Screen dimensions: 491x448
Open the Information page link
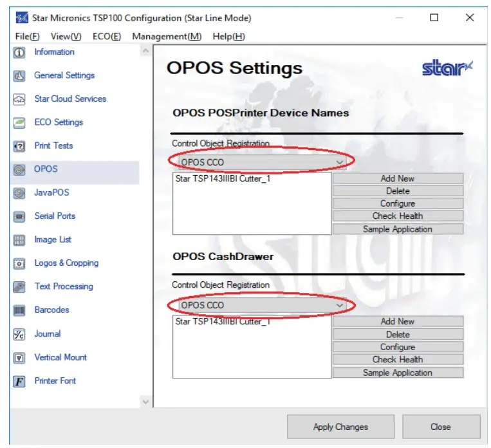click(55, 52)
